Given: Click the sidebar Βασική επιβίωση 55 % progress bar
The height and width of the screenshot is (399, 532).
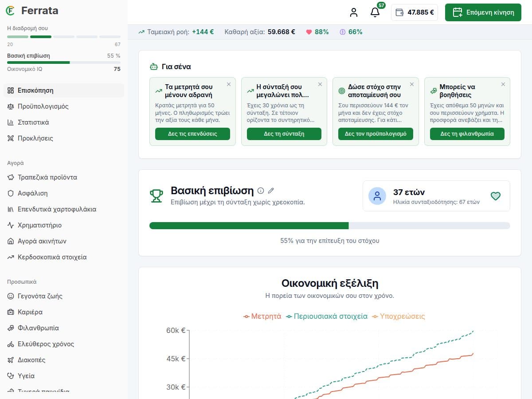Looking at the screenshot, I should point(64,63).
